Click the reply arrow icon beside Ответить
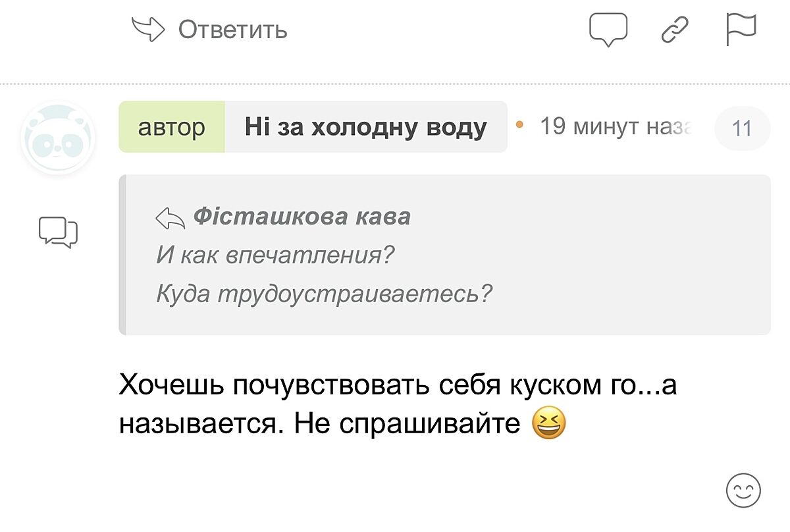The image size is (790, 532). [x=149, y=29]
